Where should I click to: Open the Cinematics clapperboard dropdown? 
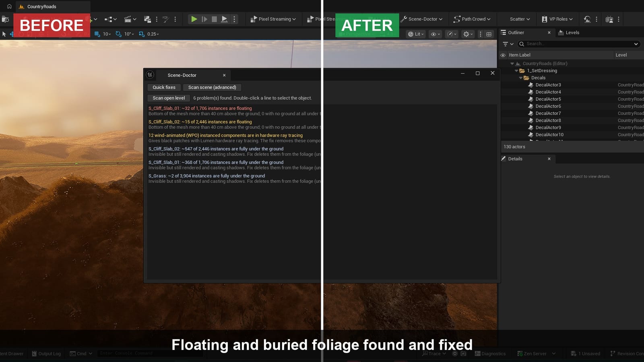pos(130,19)
